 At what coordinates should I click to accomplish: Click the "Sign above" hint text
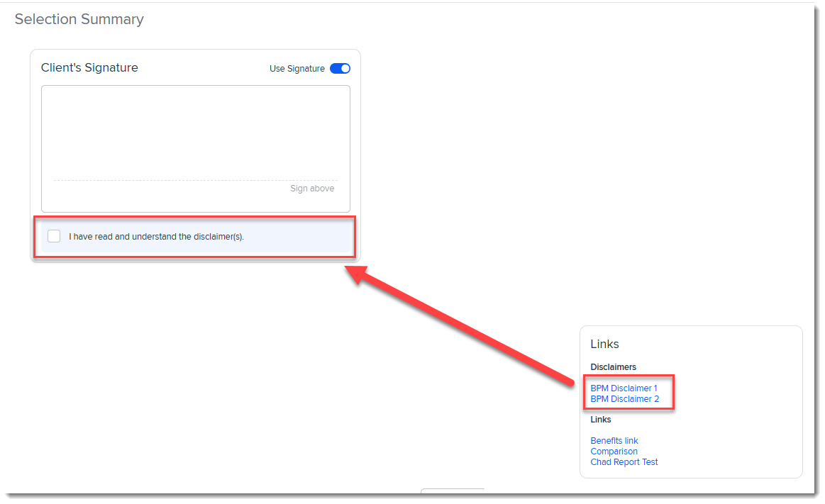pyautogui.click(x=311, y=189)
